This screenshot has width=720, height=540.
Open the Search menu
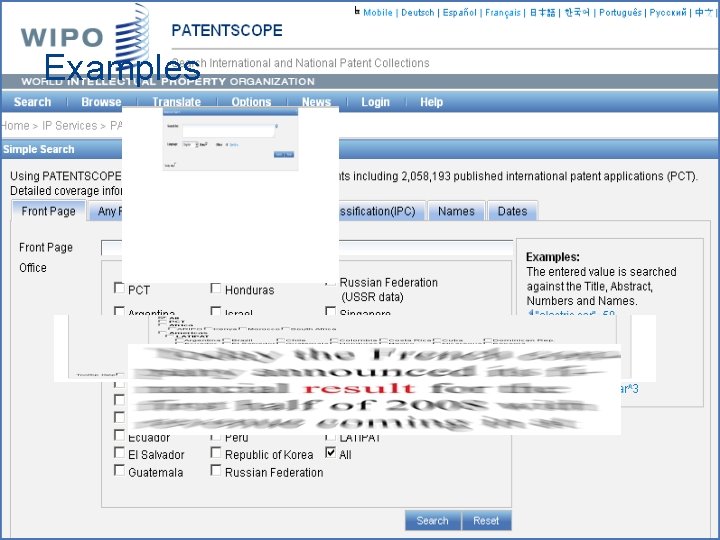32,102
